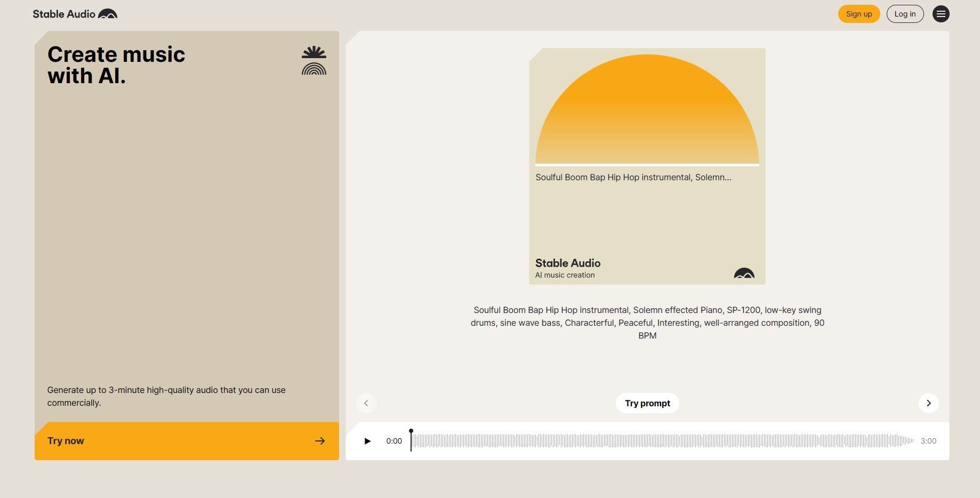Click the Try now button

click(x=187, y=441)
